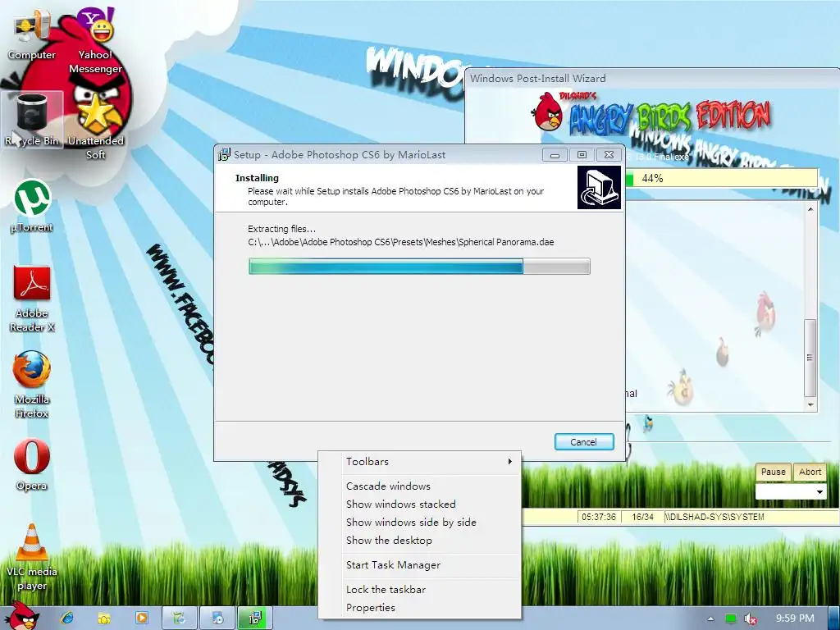The height and width of the screenshot is (630, 840).
Task: Click the Windows Post-Install Wizard title bar
Action: (x=652, y=78)
